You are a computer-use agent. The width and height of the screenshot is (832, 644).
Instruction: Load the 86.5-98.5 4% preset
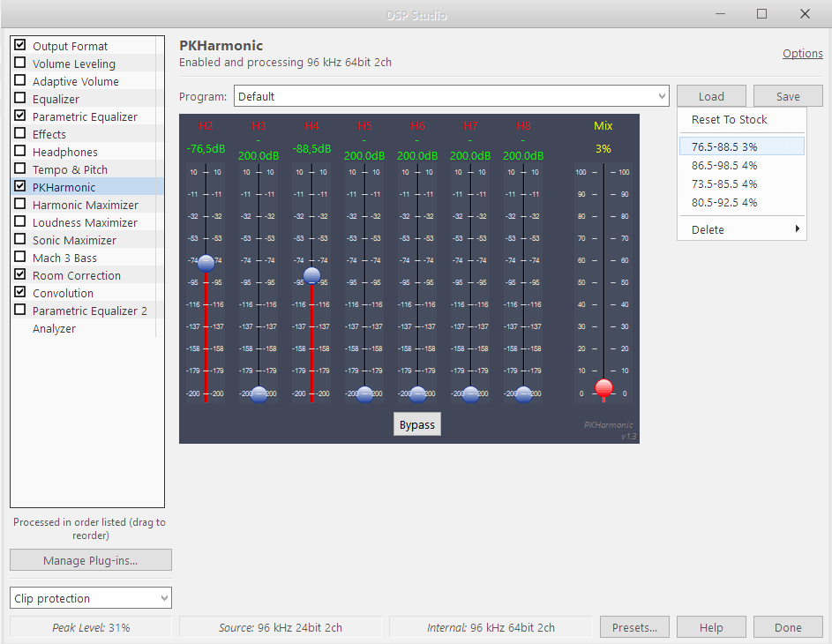(742, 166)
